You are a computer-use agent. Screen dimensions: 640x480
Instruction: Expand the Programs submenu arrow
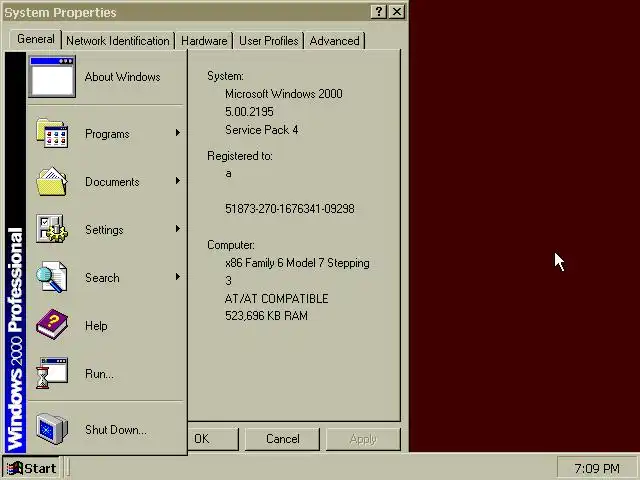point(178,133)
